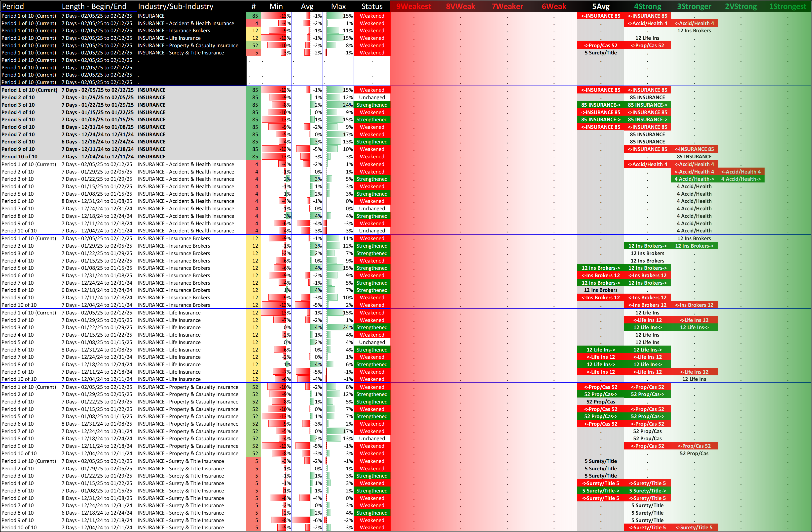Select '12 Ins Brokers' cell in 5Avg column
812x532 pixels.
tap(600, 290)
